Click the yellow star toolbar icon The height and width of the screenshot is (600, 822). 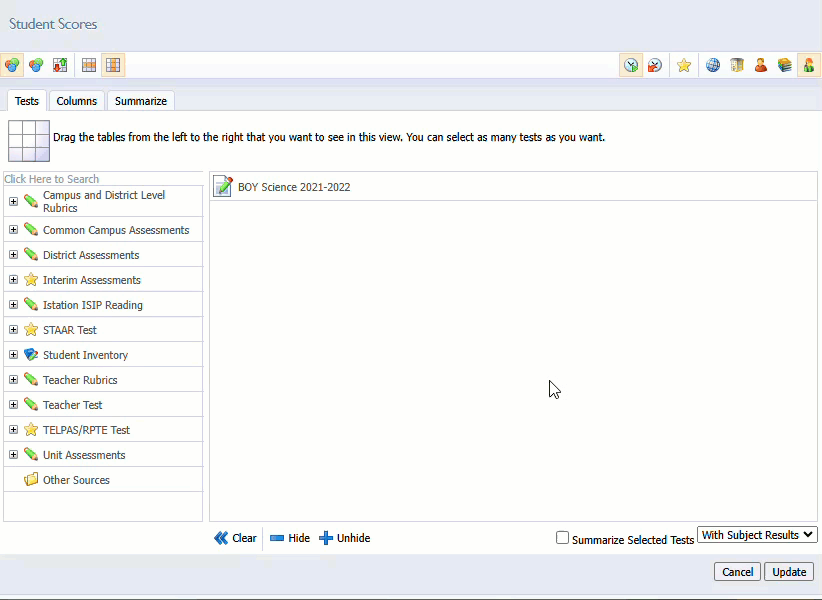(x=684, y=65)
